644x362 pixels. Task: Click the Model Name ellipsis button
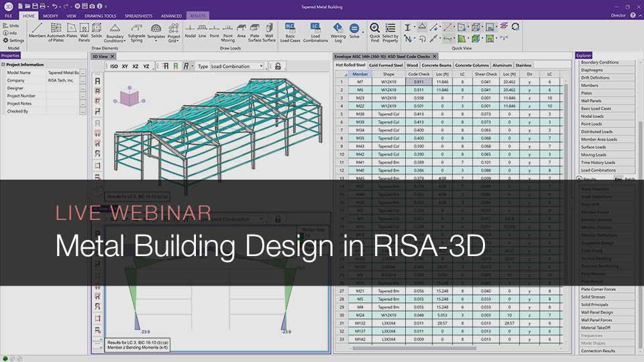(x=83, y=73)
